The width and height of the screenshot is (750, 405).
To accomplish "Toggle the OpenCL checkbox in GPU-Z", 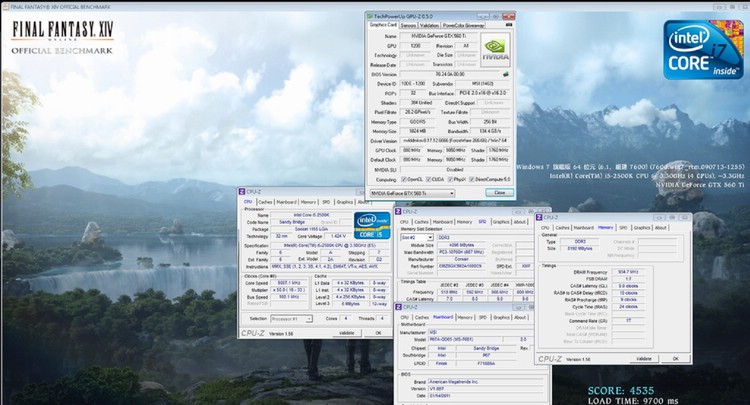I will 404,180.
